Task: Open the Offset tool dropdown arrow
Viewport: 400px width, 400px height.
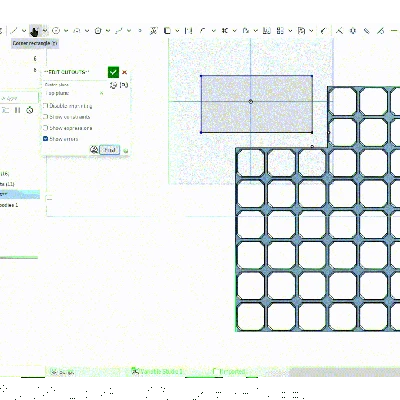Action: (x=256, y=31)
